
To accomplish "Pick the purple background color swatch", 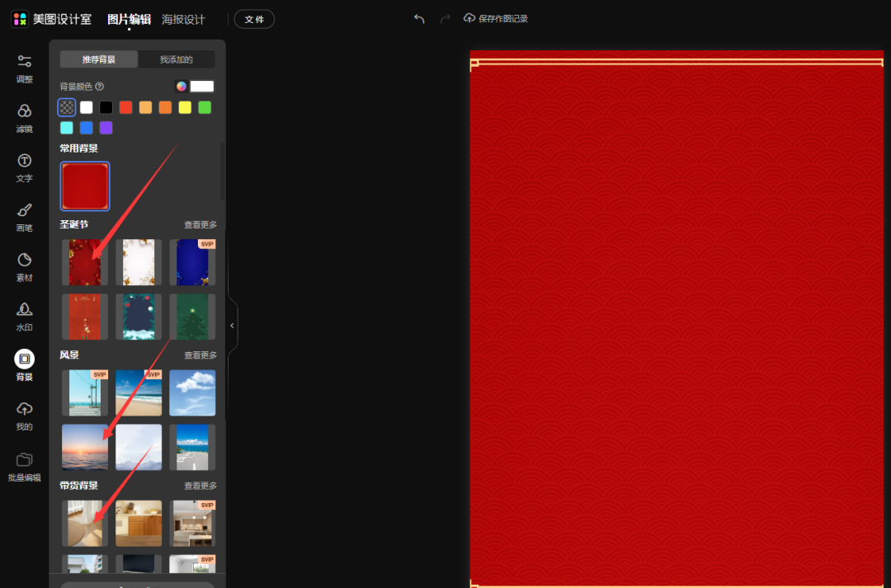I will click(x=106, y=128).
